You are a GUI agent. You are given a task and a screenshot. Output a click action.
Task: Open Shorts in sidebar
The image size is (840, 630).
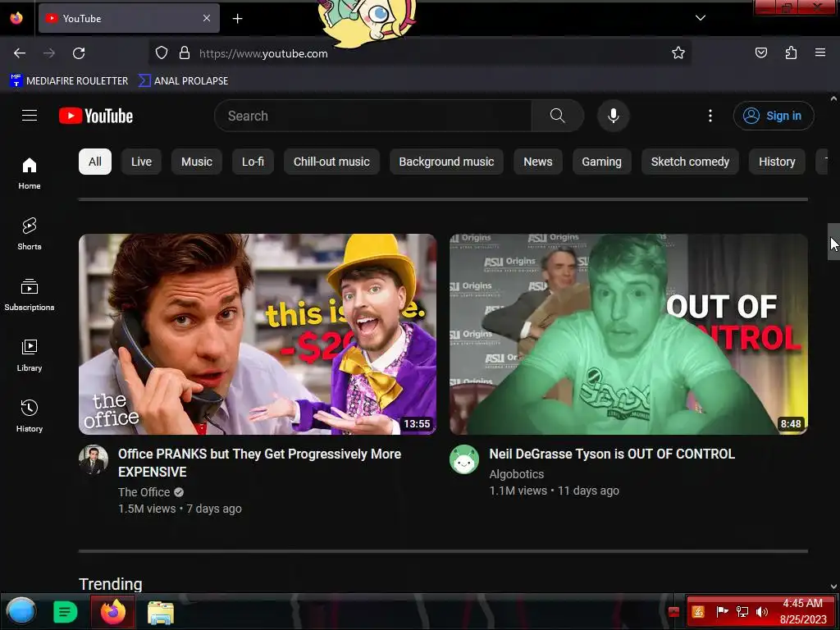[x=30, y=234]
